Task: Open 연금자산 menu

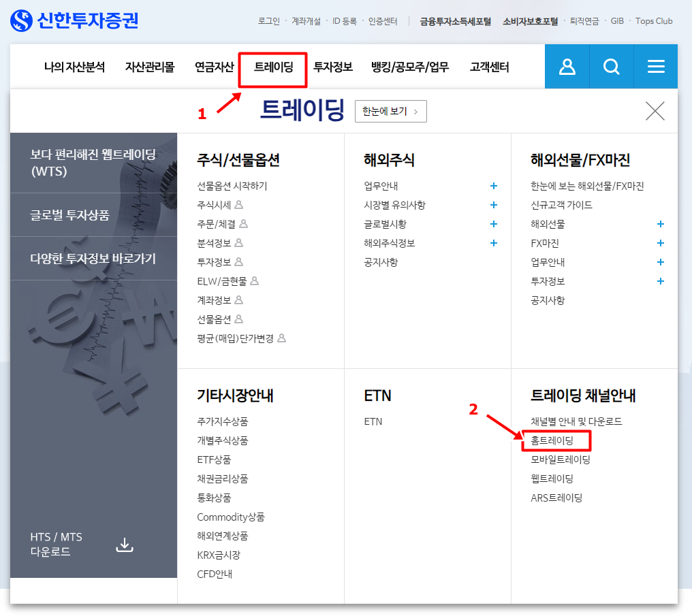Action: click(x=214, y=67)
